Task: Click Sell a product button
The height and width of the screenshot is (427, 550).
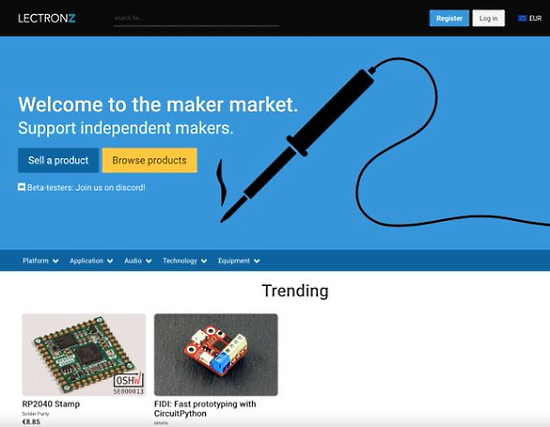Action: pyautogui.click(x=58, y=160)
